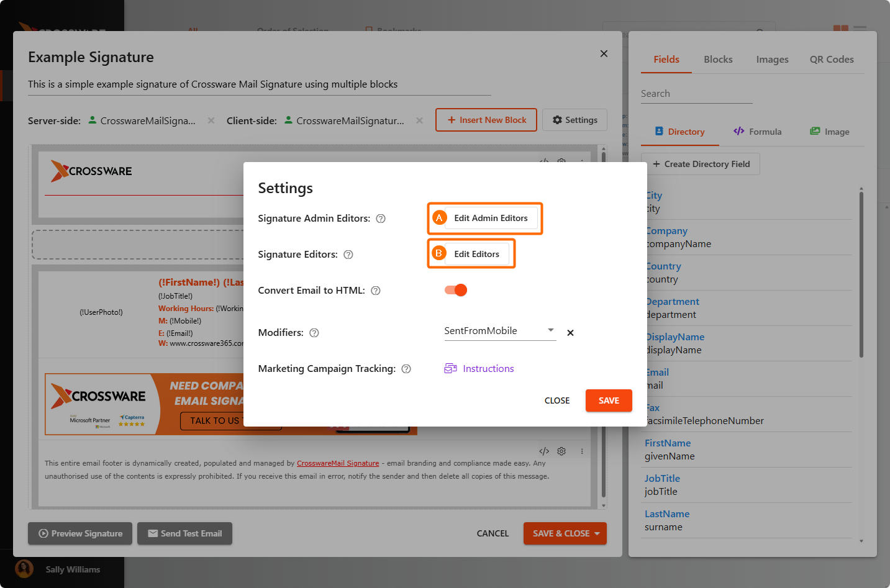Click the Modifiers help question icon

[x=314, y=333]
